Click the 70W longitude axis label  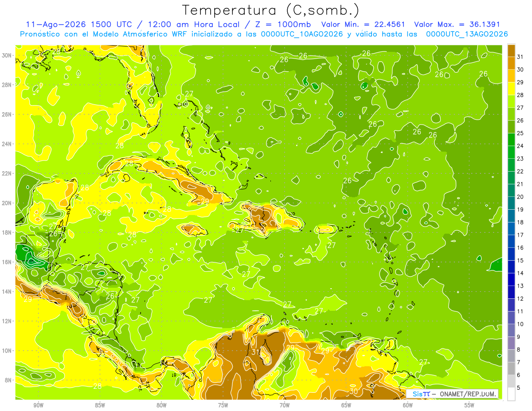[x=285, y=405]
